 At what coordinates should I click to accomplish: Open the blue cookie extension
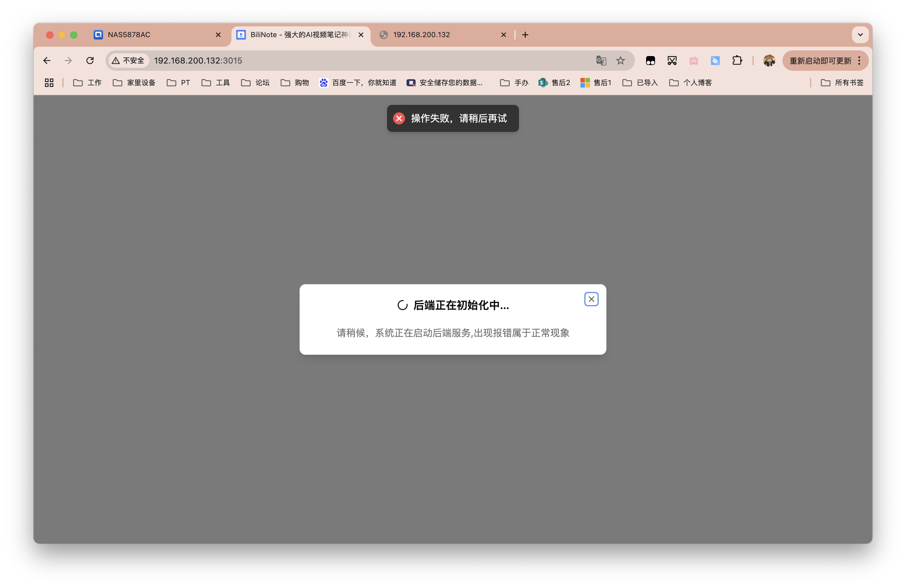point(715,61)
